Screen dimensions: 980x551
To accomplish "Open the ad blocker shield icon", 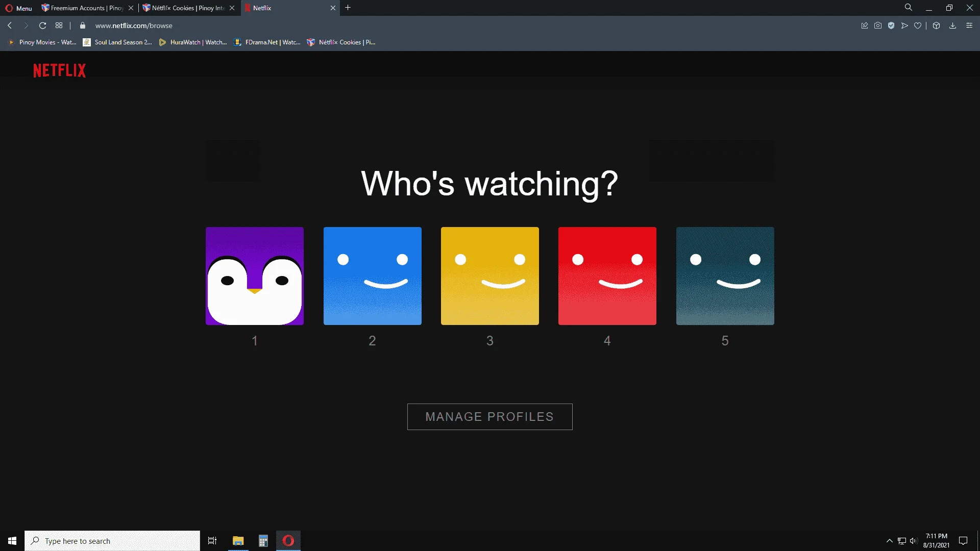I will (891, 26).
